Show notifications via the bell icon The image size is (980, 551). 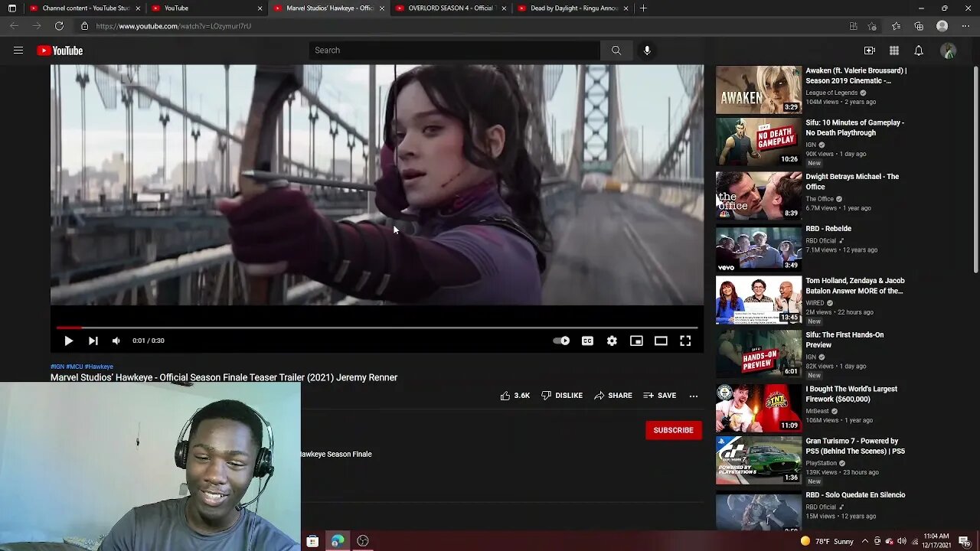pyautogui.click(x=919, y=51)
